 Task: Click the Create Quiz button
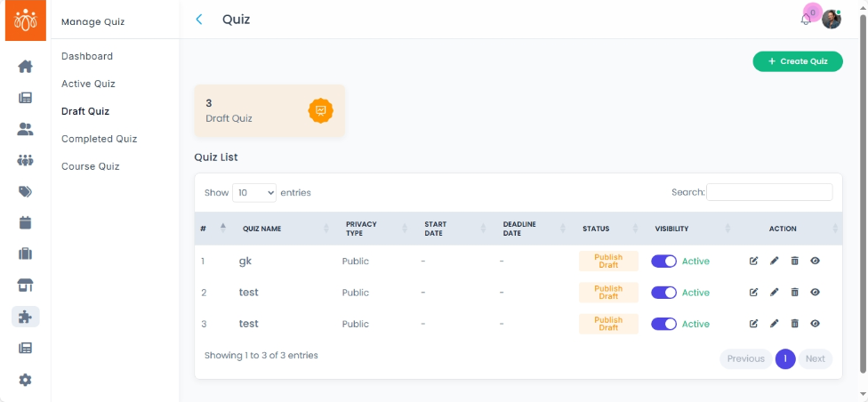pos(798,61)
